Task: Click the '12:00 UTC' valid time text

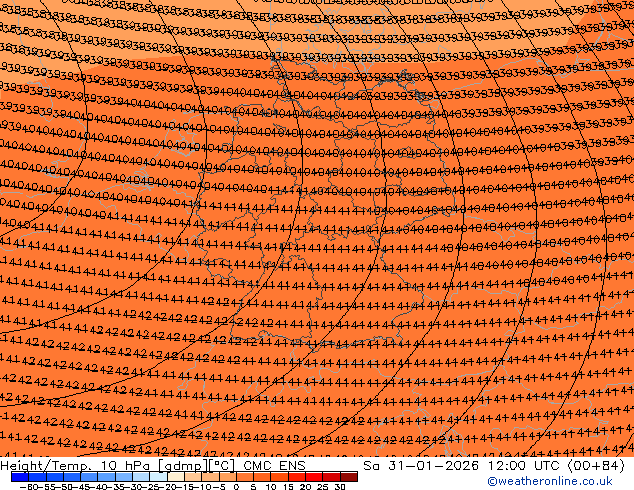Action: pyautogui.click(x=525, y=466)
